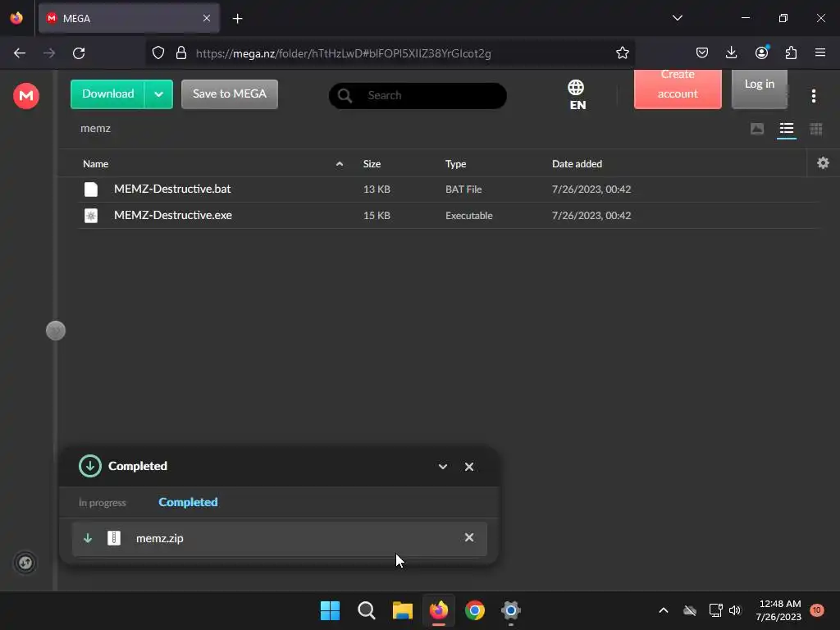Click the MEGA logo in the sidebar
Image resolution: width=840 pixels, height=630 pixels.
25,96
